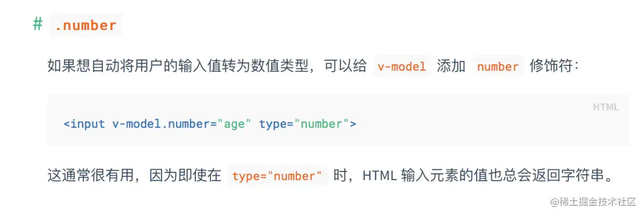Click the inline type="number" code in last paragraph
Image resolution: width=644 pixels, height=215 pixels.
point(277,176)
